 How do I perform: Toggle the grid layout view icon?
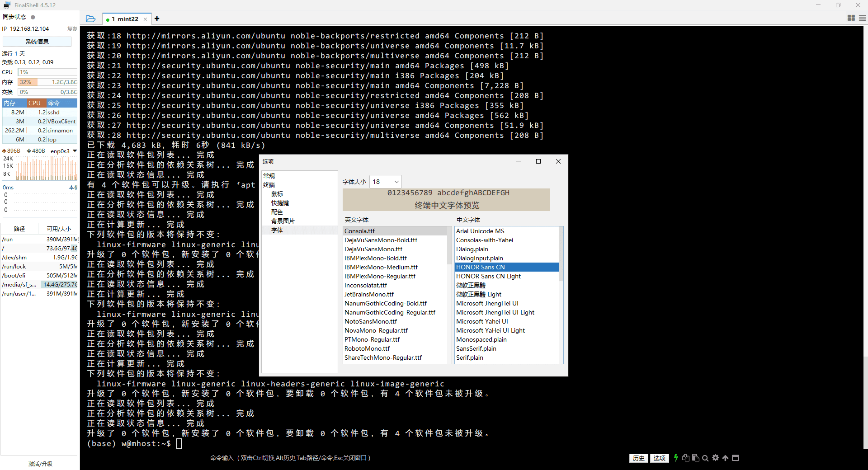851,18
